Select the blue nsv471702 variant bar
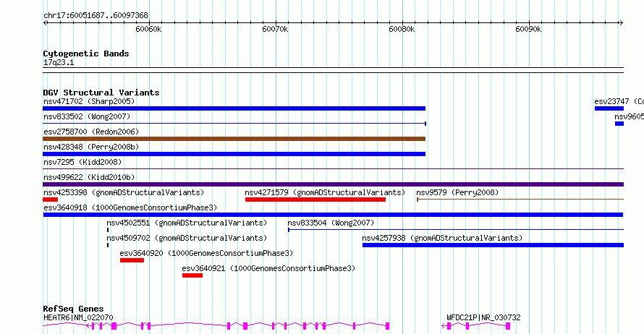The image size is (644, 334). pyautogui.click(x=234, y=108)
